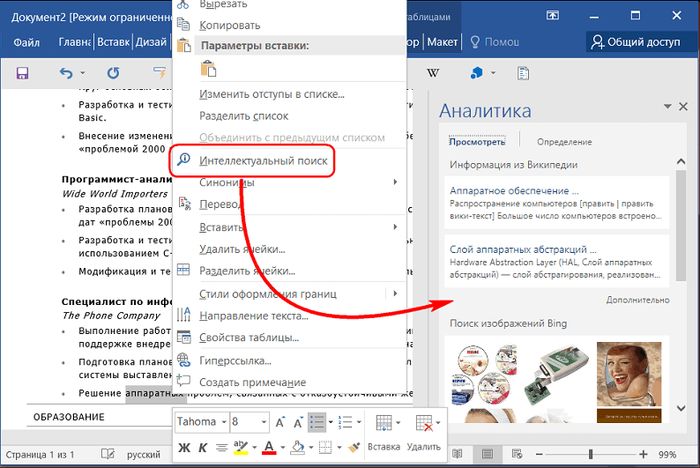The height and width of the screenshot is (468, 700).
Task: Toggle Italic formatting in the mini toolbar
Action: pos(201,446)
